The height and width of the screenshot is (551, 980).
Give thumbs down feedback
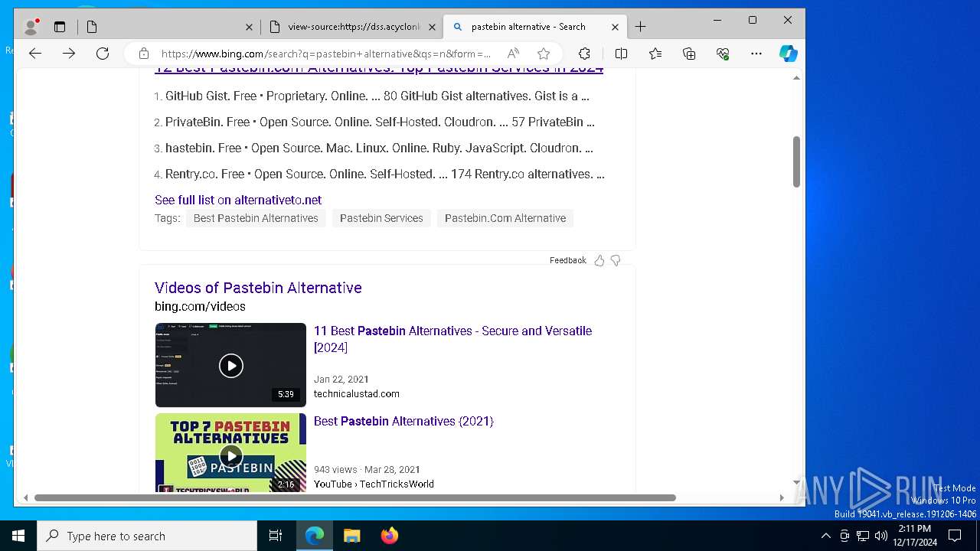click(616, 260)
